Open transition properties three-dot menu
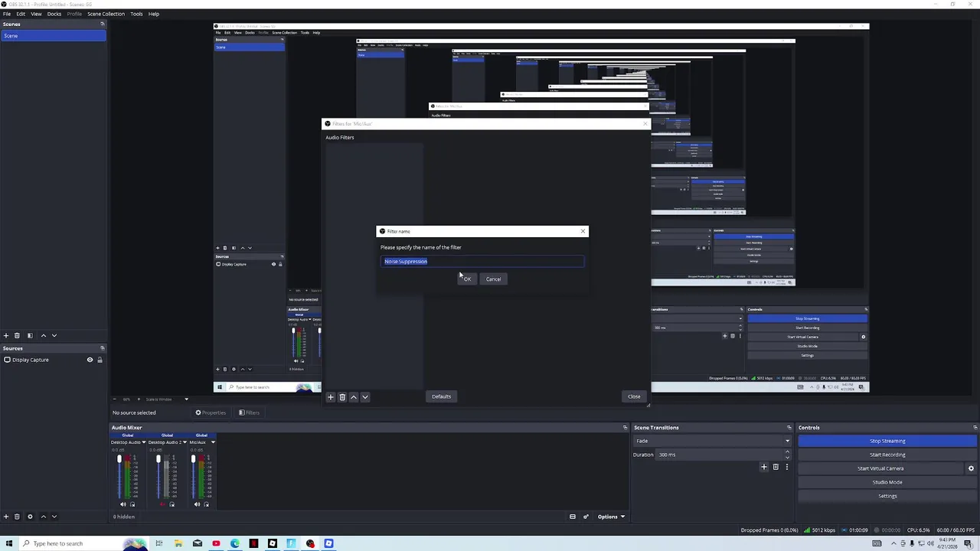Image resolution: width=980 pixels, height=551 pixels. (x=786, y=467)
